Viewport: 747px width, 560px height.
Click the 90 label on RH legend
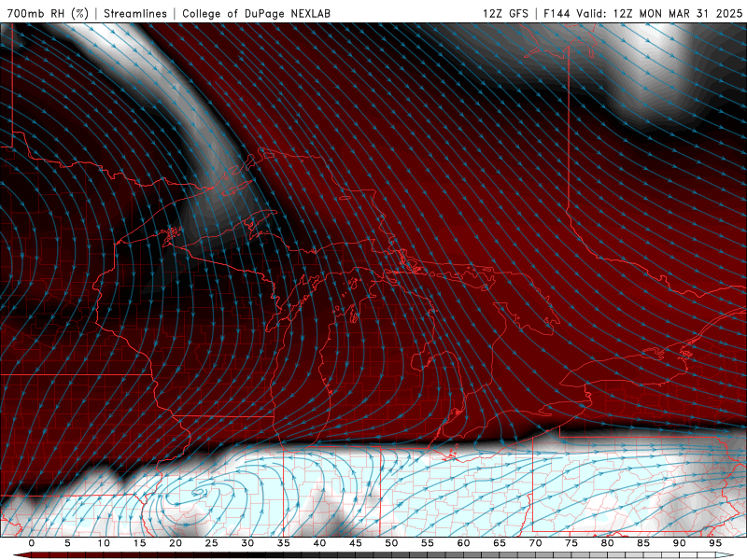point(679,543)
